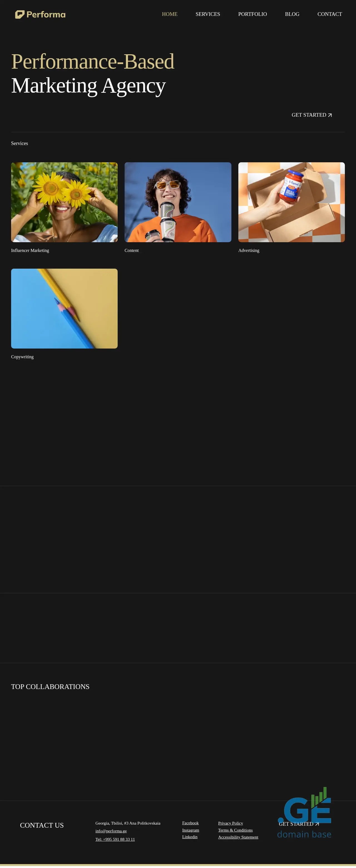Open the sunflower Influencer Marketing image

64,202
